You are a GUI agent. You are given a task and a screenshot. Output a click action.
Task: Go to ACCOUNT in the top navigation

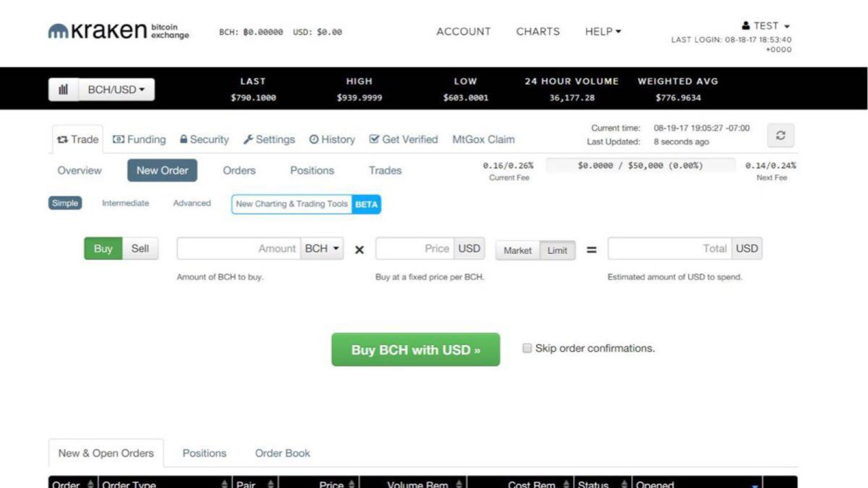pos(463,31)
